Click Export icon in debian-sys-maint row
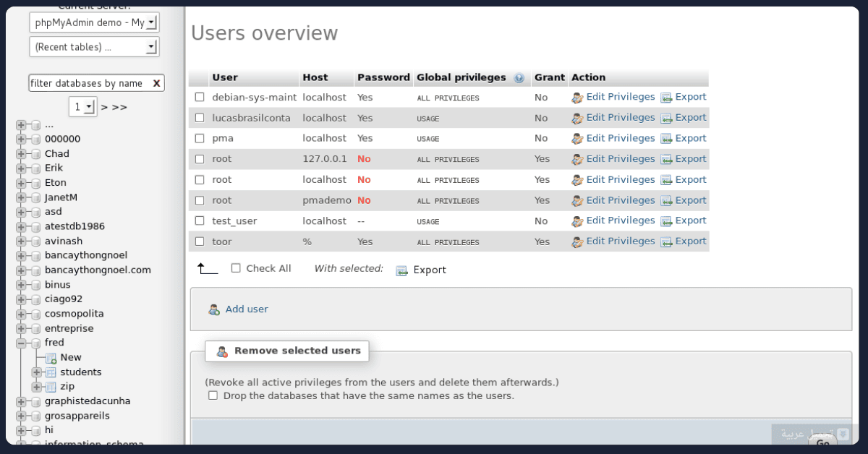The image size is (868, 454). point(666,98)
